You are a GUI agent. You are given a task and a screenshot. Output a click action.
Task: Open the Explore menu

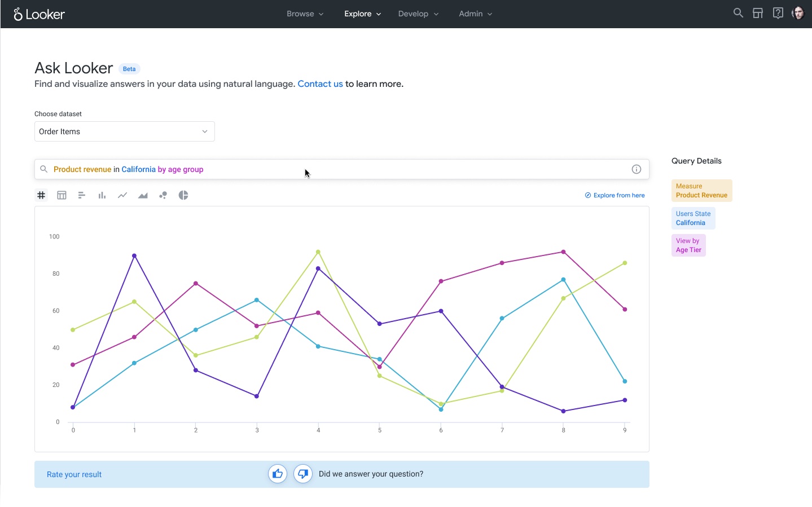point(362,14)
